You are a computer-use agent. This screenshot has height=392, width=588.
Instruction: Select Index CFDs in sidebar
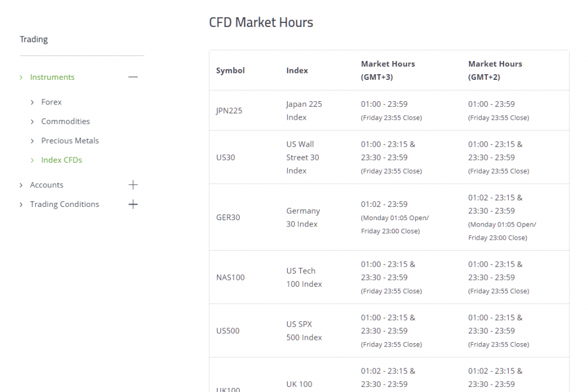[61, 160]
